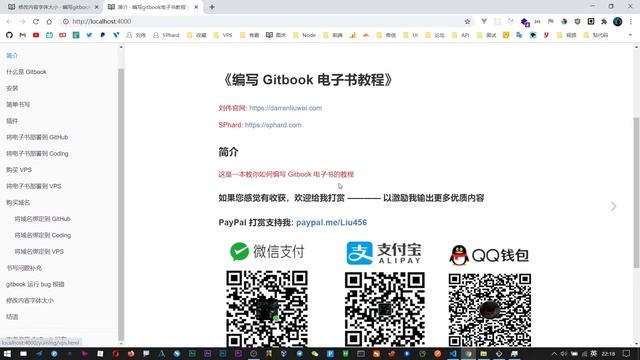Open a new browser tab
This screenshot has height=360, width=640.
(212, 7)
